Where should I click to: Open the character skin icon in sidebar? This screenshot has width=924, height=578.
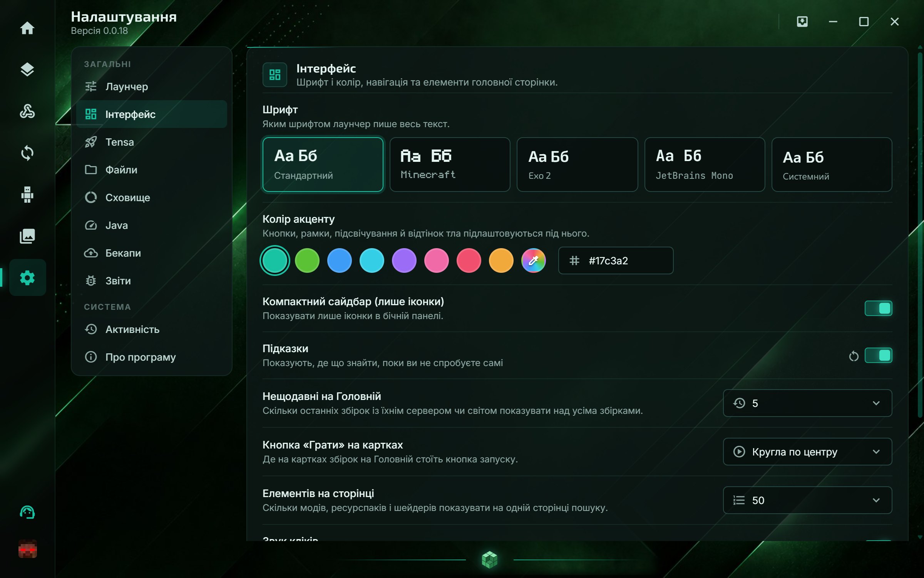(27, 195)
